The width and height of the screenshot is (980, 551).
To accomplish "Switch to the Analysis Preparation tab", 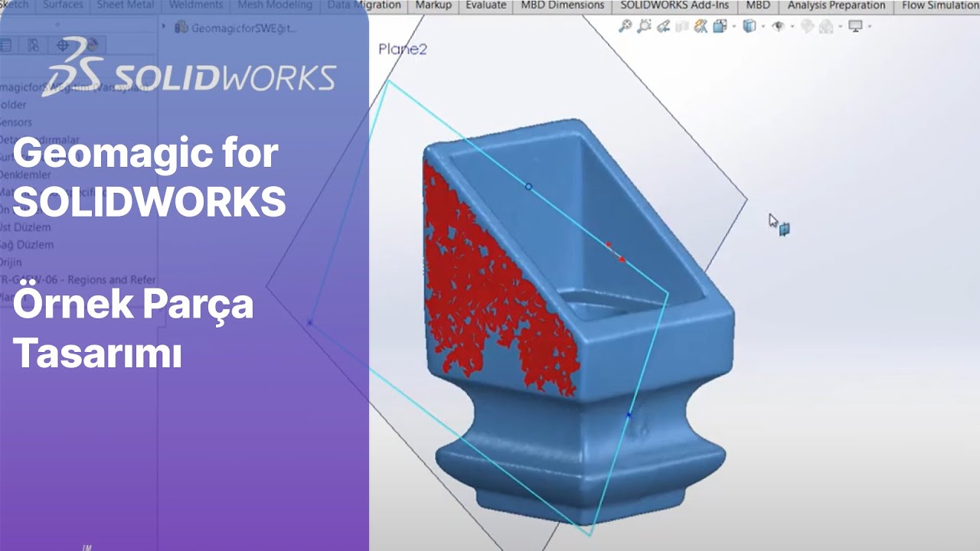I will (x=836, y=5).
